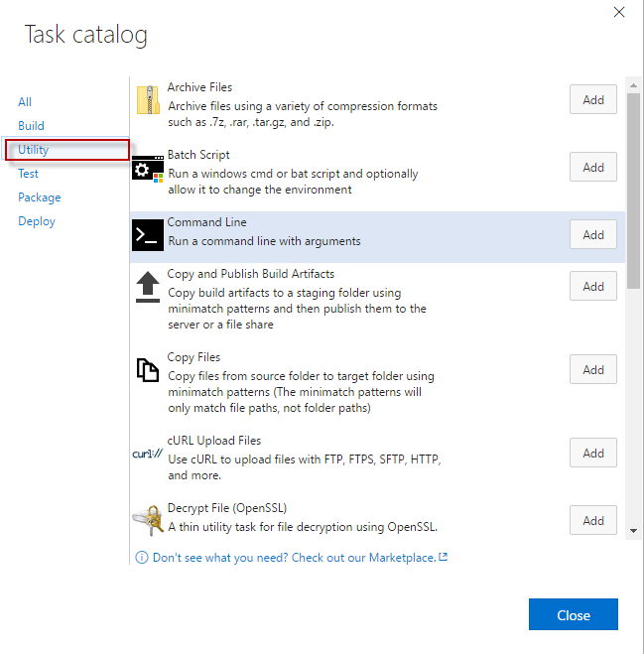This screenshot has width=644, height=654.
Task: Click the scrollbar down arrow
Action: (633, 531)
